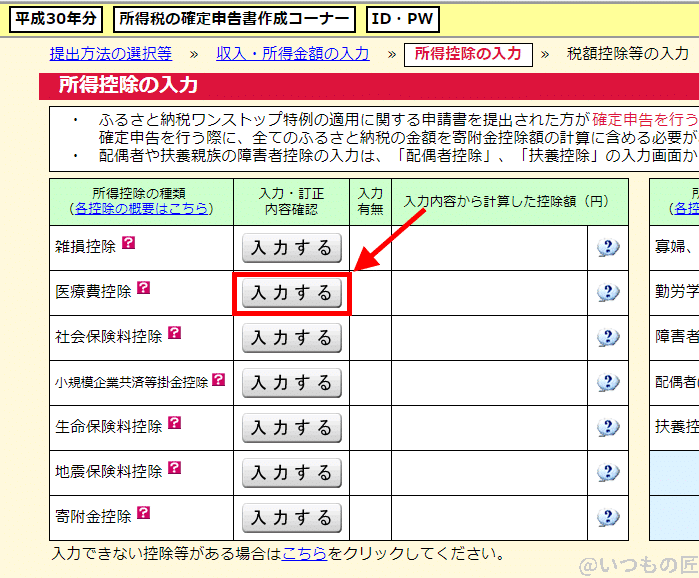Go to 提出方法の選択等 step
This screenshot has width=699, height=578.
pyautogui.click(x=110, y=54)
